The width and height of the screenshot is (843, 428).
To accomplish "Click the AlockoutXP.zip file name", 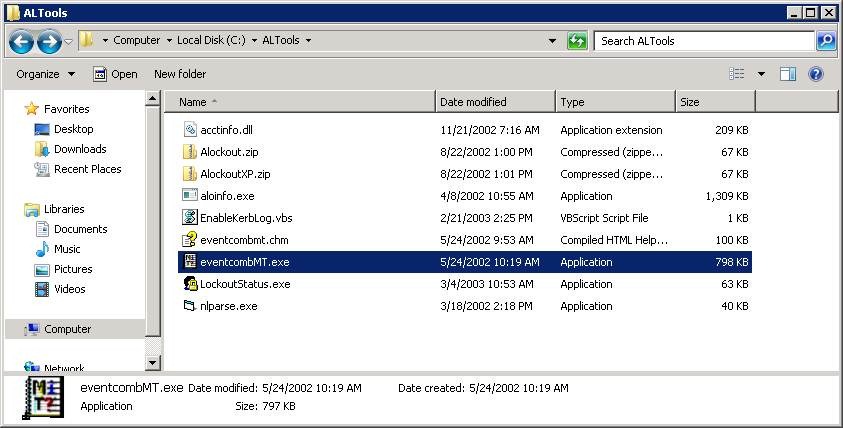I will tap(235, 174).
